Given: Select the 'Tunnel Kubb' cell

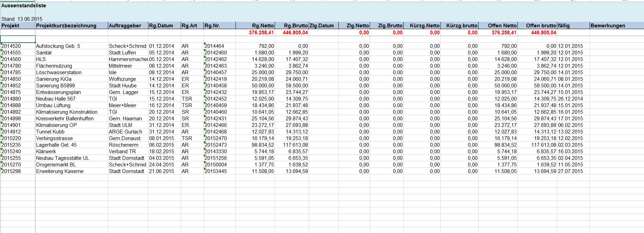Looking at the screenshot, I should 50,132.
